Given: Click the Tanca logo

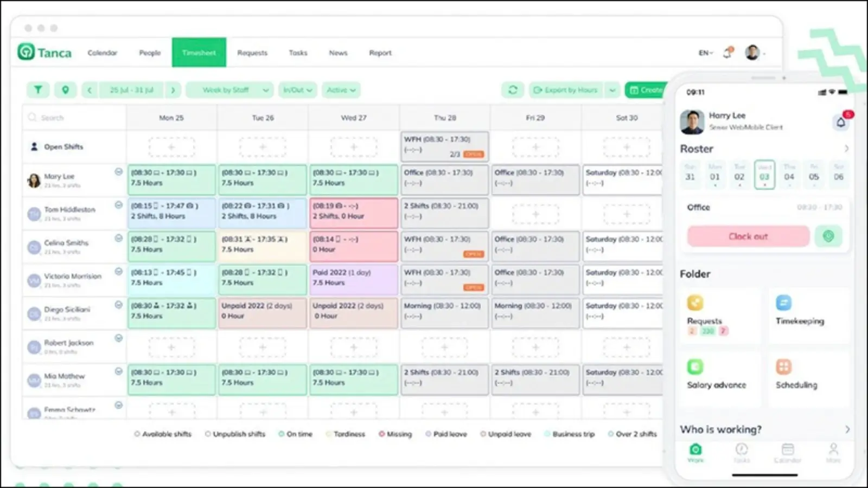Looking at the screenshot, I should (44, 52).
